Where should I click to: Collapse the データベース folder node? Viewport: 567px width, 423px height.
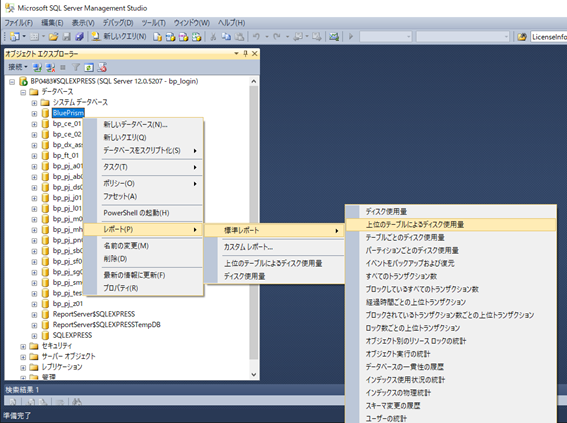[23, 92]
